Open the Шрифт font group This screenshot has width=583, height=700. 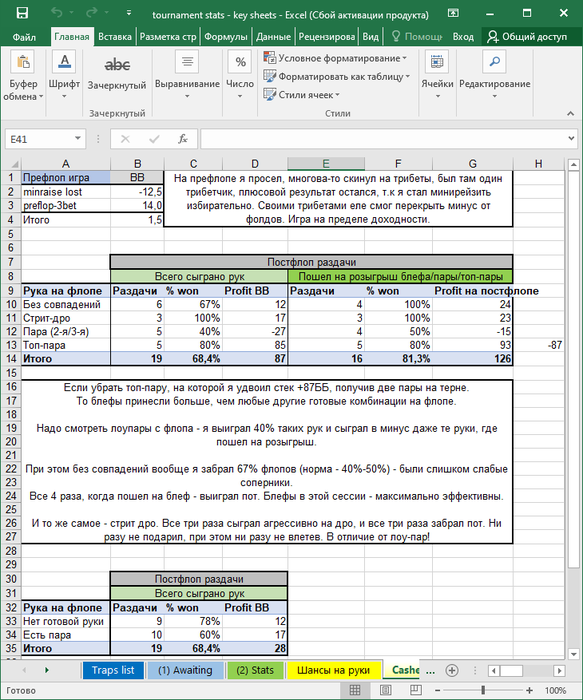pos(64,75)
